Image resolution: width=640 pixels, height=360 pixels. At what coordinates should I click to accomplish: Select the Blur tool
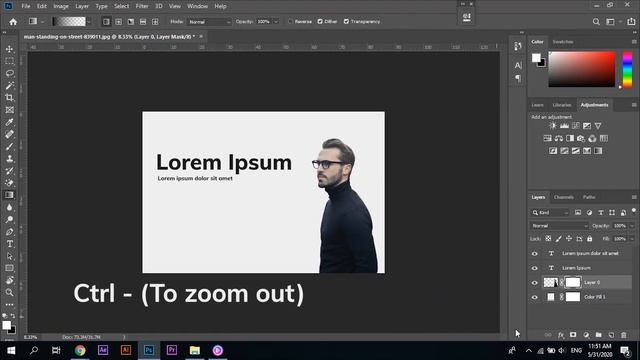click(9, 207)
